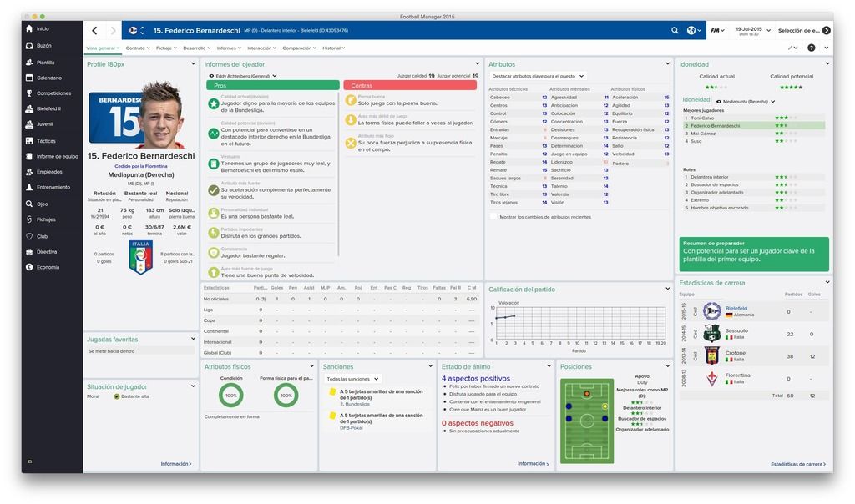Open the Desarrollo menu
This screenshot has height=504, width=855.
click(196, 48)
